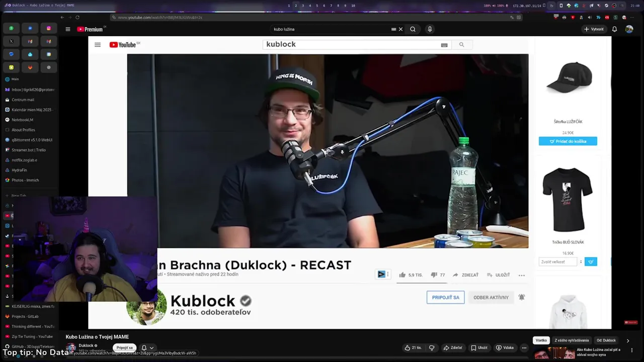Switch to 'Streamer.bot | Trello' tab

pyautogui.click(x=29, y=150)
